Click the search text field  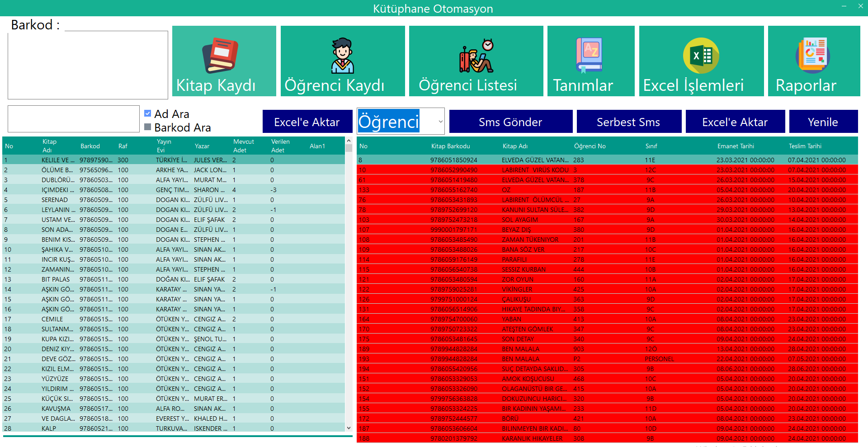coord(74,119)
